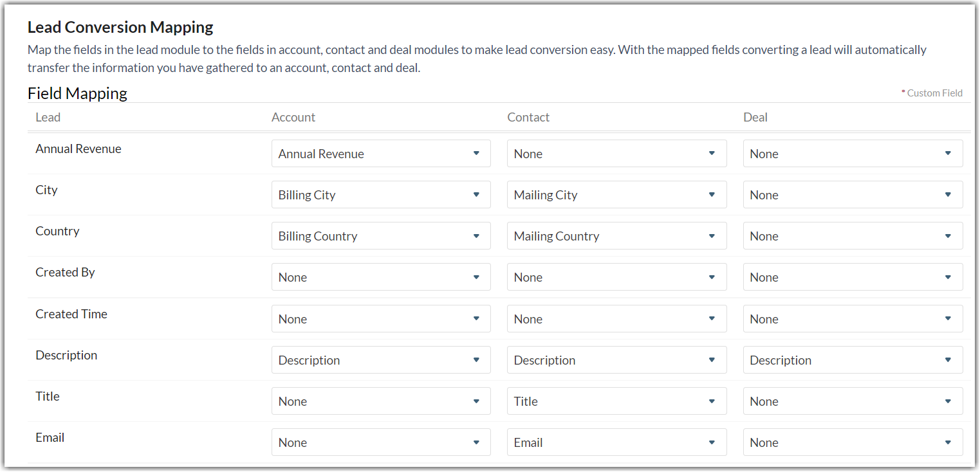Open the Deal dropdown for Country row
980x472 pixels.
coord(853,236)
